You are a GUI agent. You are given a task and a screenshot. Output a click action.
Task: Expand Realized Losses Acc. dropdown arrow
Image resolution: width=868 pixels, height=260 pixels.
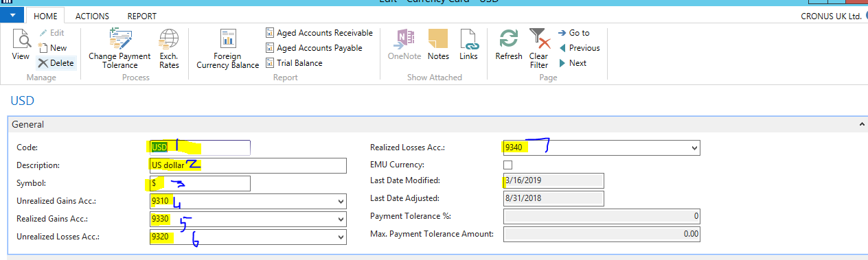[695, 147]
